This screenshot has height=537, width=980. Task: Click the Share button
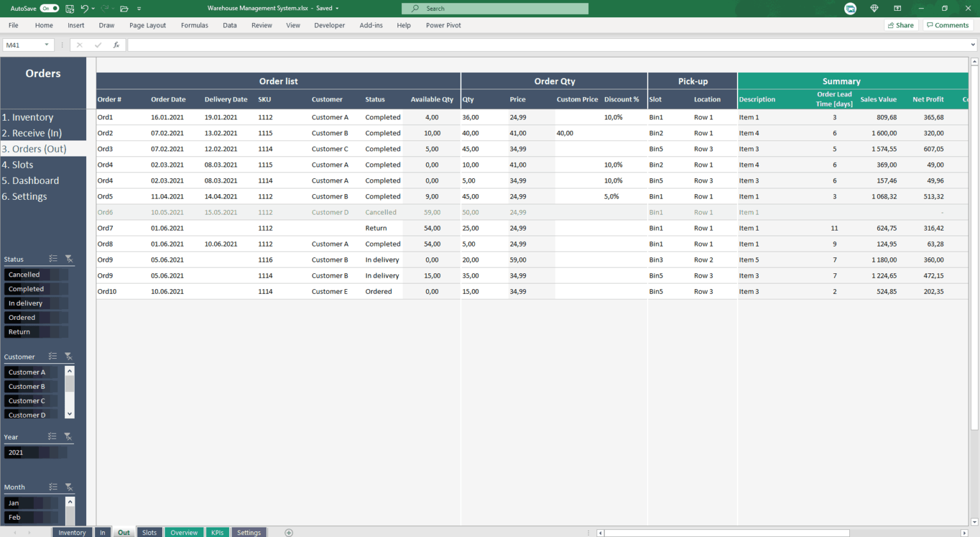point(901,25)
